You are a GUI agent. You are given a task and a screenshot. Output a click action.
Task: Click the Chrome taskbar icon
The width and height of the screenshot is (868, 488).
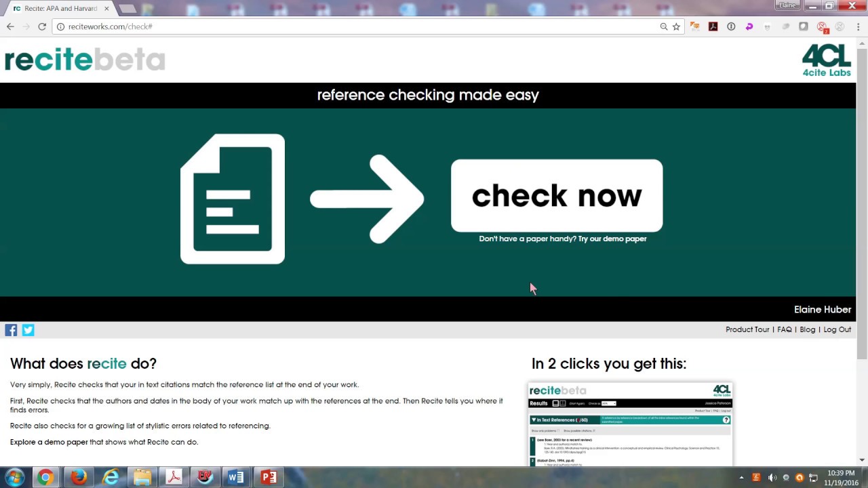click(45, 477)
